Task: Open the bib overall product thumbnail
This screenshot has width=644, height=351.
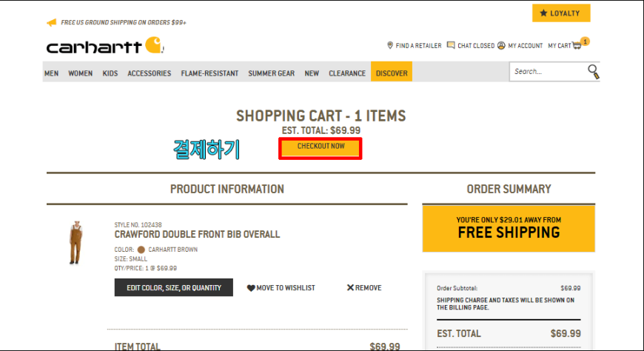Action: point(76,242)
